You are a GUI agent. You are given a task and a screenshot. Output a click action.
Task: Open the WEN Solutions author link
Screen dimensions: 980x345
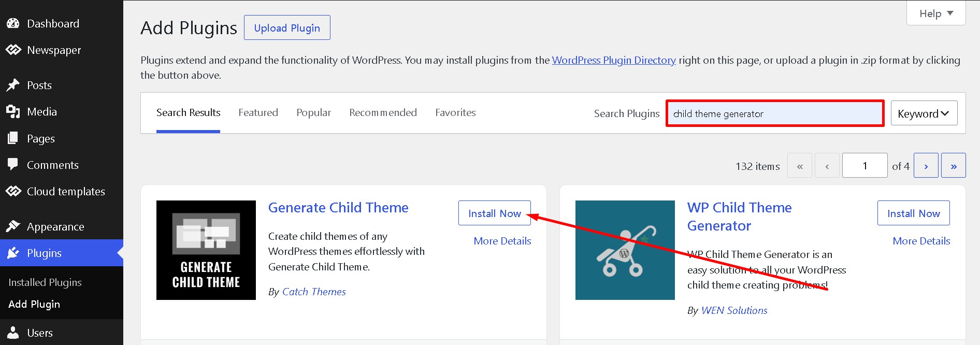point(734,310)
